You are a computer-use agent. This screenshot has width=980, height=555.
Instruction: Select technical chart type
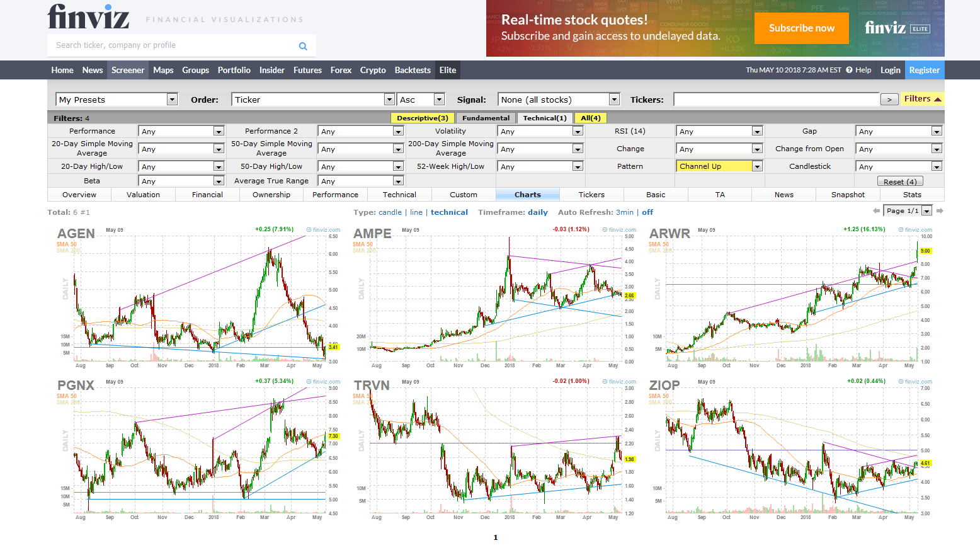[449, 212]
